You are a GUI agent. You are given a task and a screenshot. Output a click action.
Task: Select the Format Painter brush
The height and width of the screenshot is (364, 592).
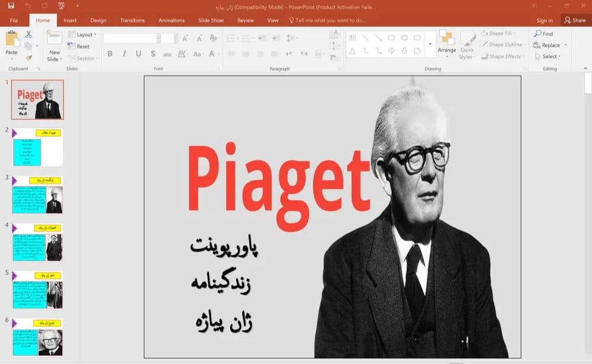click(x=28, y=58)
